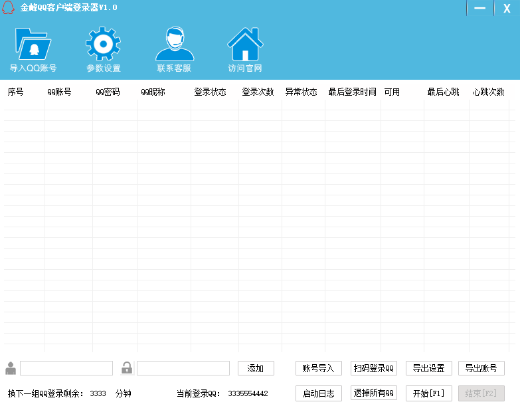This screenshot has width=520, height=420.
Task: Sort by the 登录状态 column header
Action: pyautogui.click(x=211, y=92)
